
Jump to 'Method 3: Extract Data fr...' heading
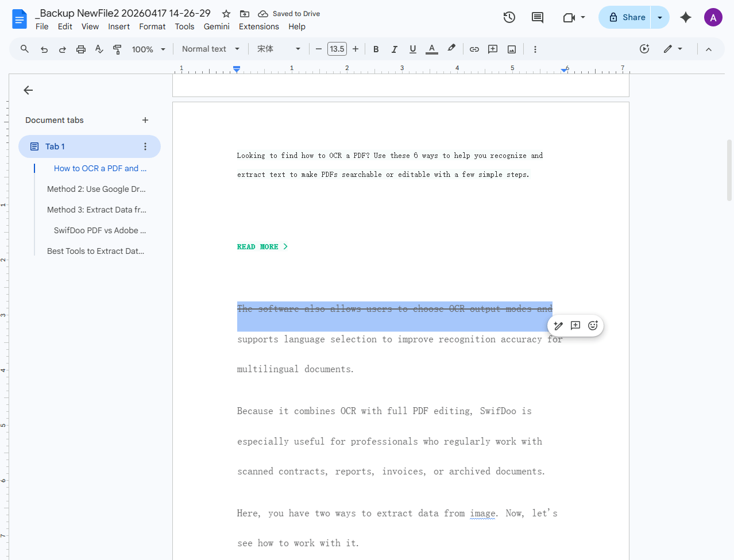(96, 210)
